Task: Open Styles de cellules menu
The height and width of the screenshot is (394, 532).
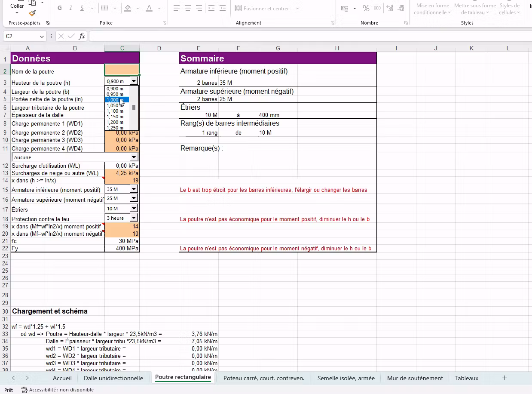Action: tap(509, 9)
